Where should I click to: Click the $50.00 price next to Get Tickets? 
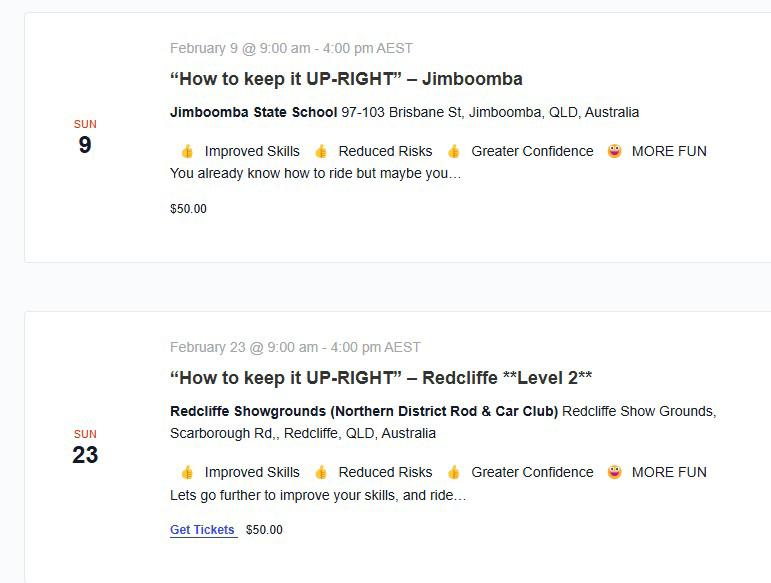pos(264,530)
